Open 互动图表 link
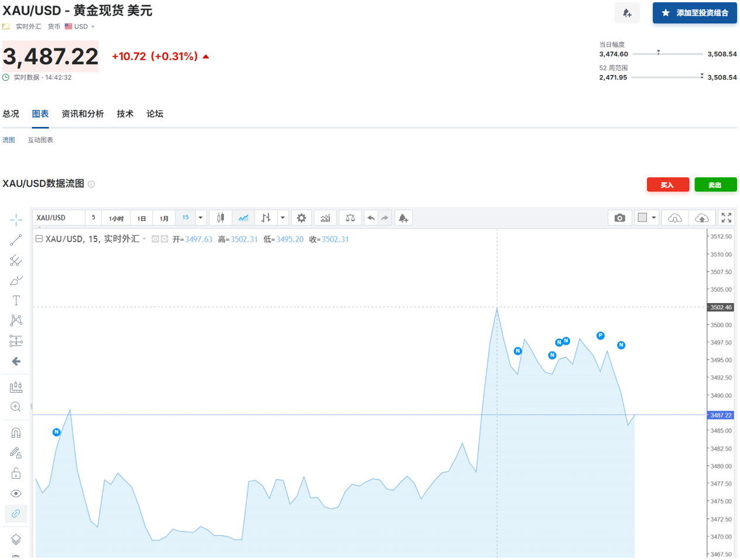The width and height of the screenshot is (740, 560). click(40, 139)
